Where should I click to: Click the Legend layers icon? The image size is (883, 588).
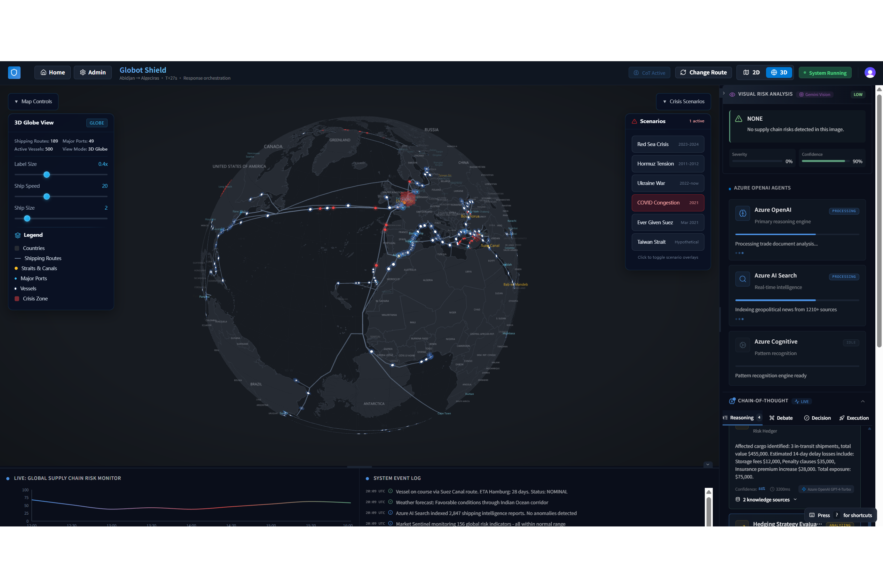click(x=18, y=235)
